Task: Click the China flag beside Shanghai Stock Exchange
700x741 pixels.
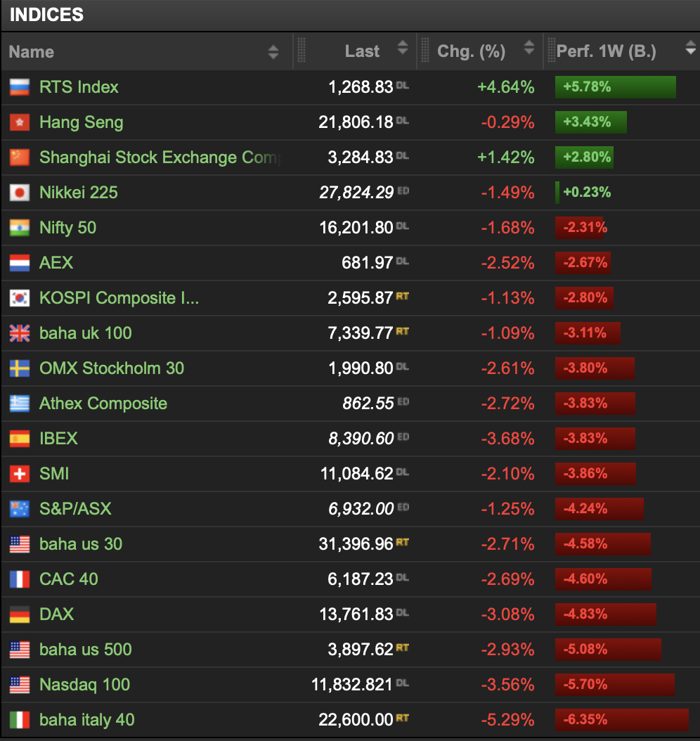Action: [20, 157]
